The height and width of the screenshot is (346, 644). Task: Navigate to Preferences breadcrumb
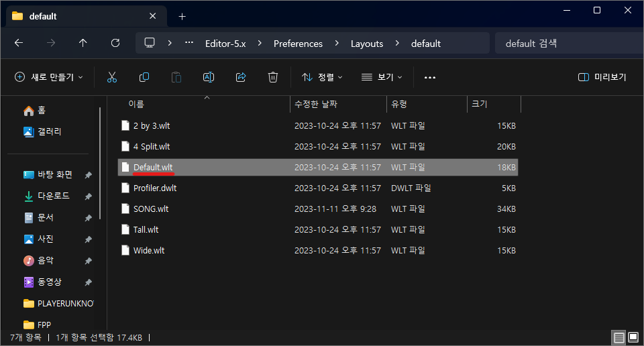pyautogui.click(x=298, y=44)
